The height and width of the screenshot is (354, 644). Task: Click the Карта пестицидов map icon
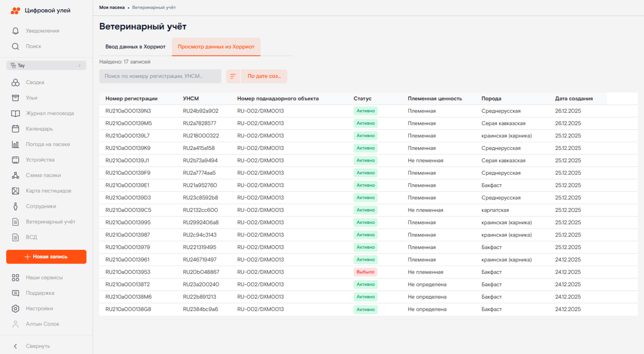[x=15, y=191]
